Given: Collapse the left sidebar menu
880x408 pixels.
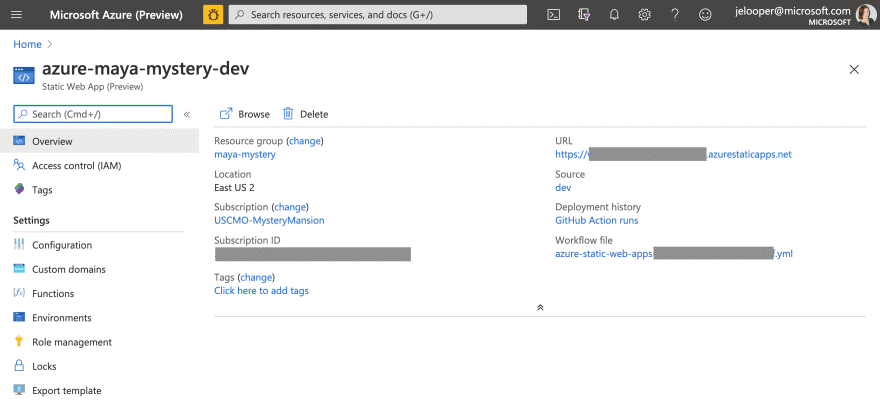Looking at the screenshot, I should (x=187, y=114).
